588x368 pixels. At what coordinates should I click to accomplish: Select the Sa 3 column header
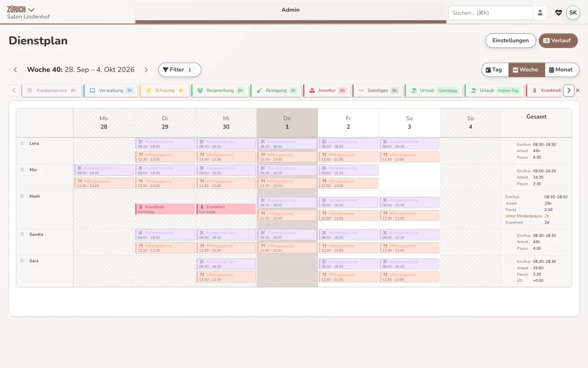pyautogui.click(x=409, y=123)
